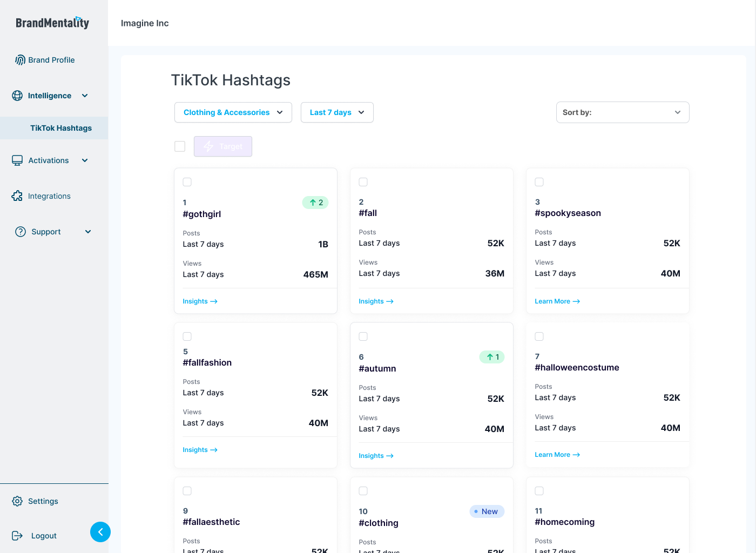The width and height of the screenshot is (756, 553).
Task: Select the #autumn card checkbox
Action: click(363, 336)
